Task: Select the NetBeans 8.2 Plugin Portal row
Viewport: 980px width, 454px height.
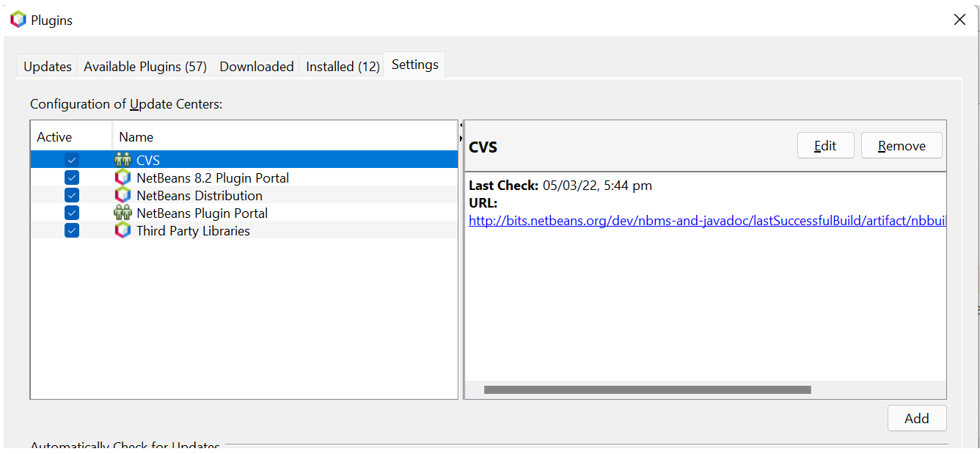Action: [244, 177]
